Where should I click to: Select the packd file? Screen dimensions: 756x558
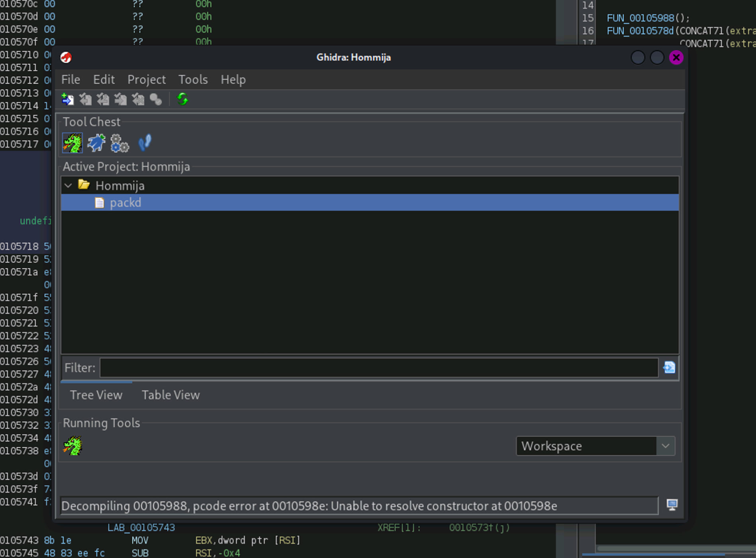click(125, 203)
